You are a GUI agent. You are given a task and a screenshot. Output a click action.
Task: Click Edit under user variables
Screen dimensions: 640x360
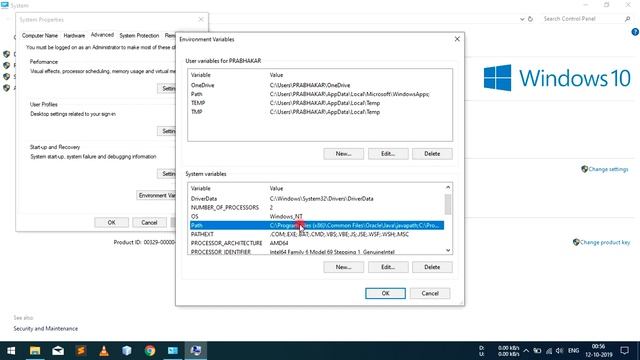(x=388, y=154)
